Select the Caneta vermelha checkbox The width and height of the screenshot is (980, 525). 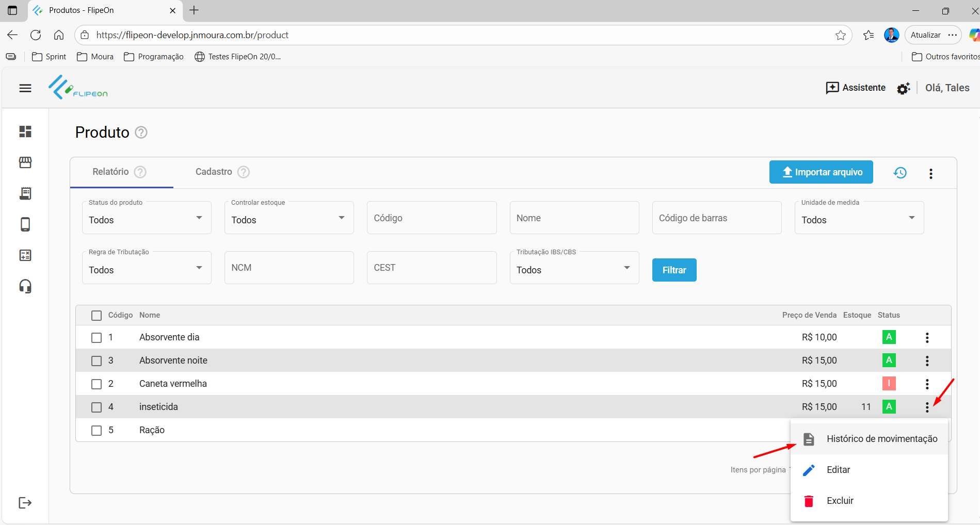tap(97, 384)
